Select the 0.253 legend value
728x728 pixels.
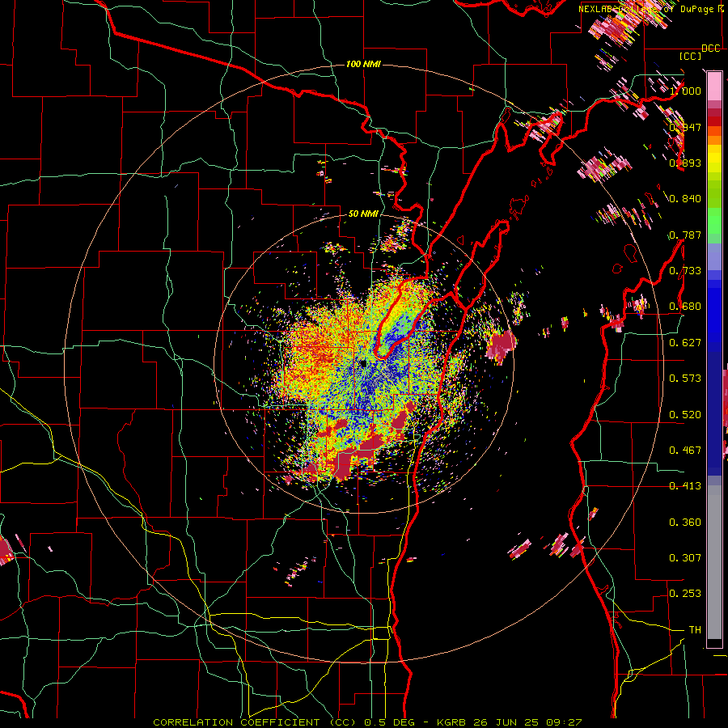tap(685, 594)
